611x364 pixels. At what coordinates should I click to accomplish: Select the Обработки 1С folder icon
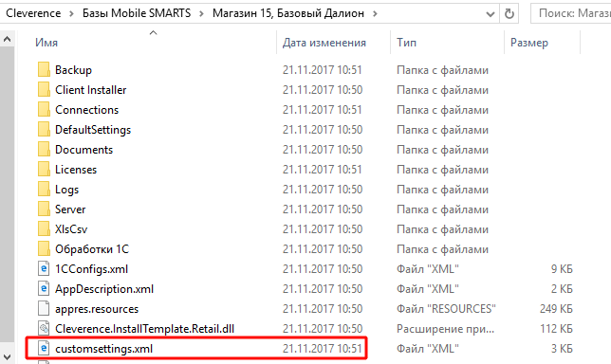pyautogui.click(x=44, y=248)
